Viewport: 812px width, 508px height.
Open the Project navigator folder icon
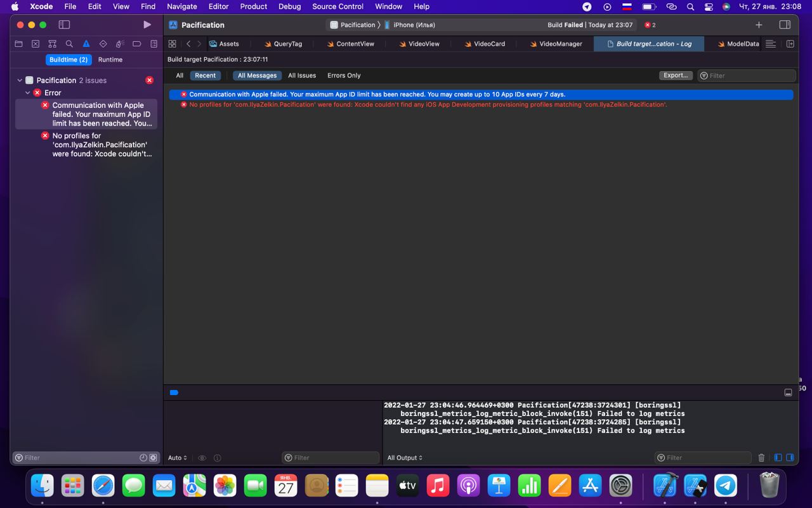(18, 44)
